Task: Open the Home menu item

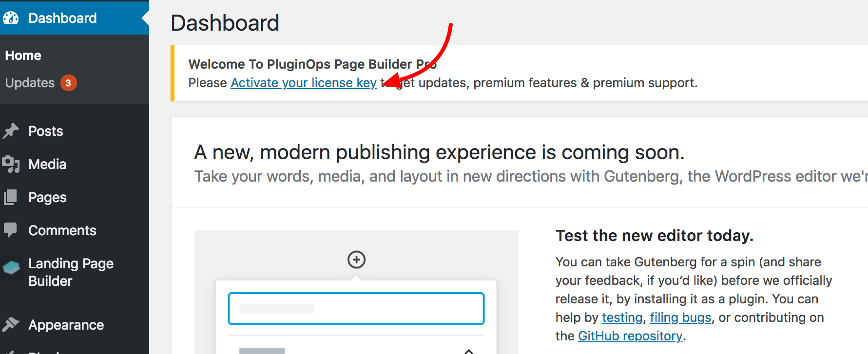Action: point(23,55)
